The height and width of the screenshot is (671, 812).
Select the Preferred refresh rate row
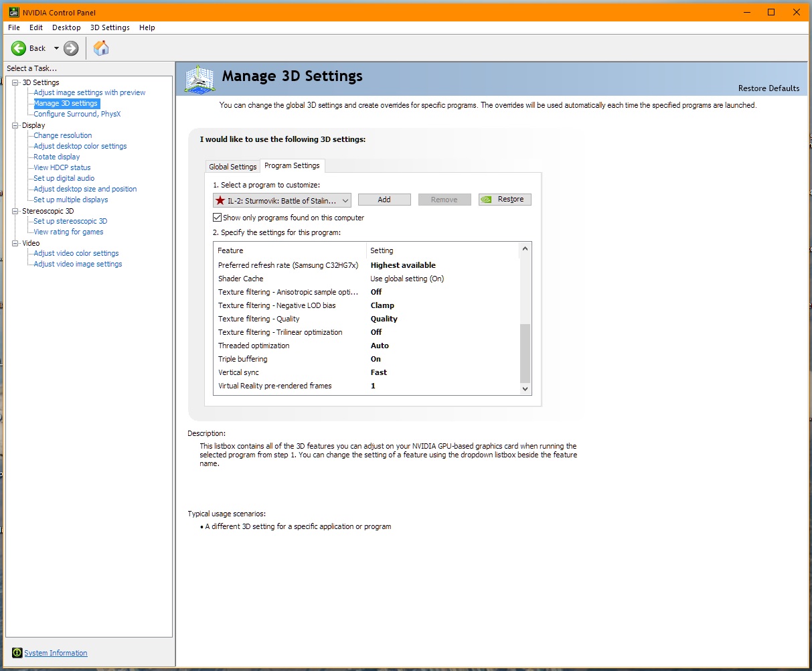tap(366, 265)
